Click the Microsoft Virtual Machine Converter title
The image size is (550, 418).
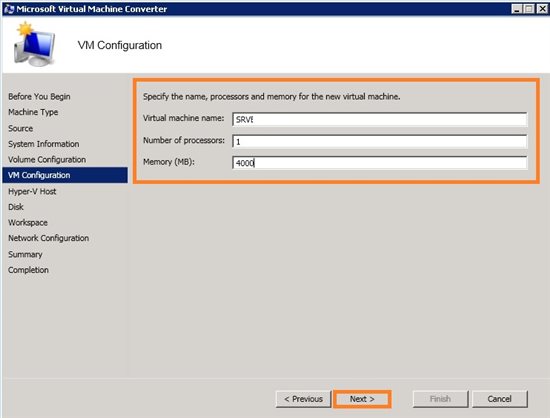click(x=92, y=9)
